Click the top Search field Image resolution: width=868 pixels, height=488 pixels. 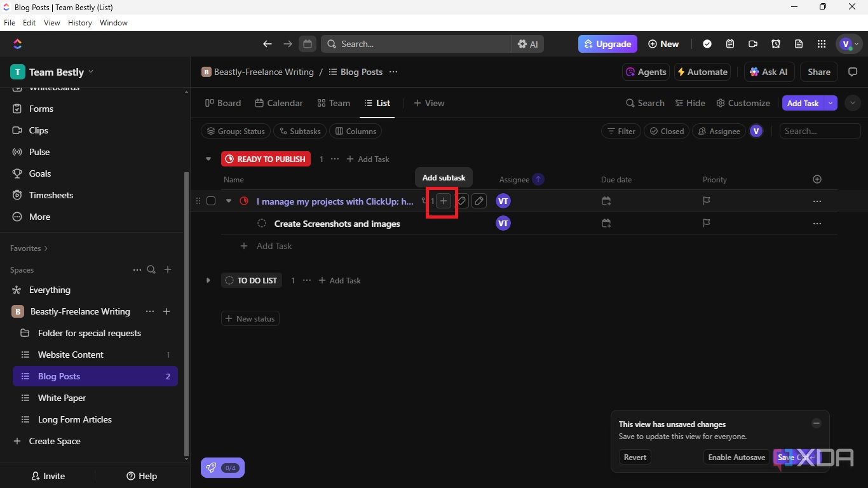coord(416,44)
